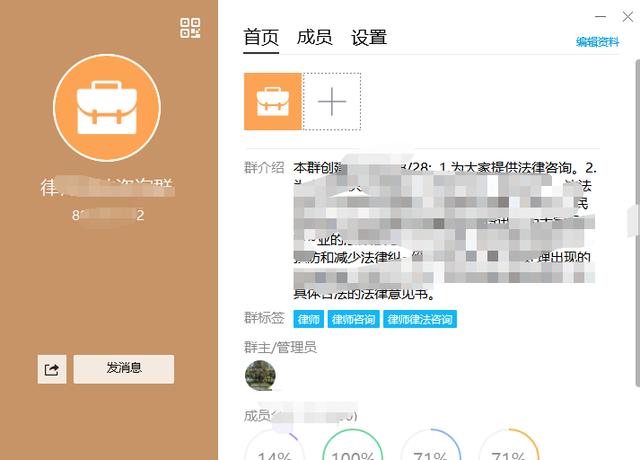This screenshot has height=460, width=640.
Task: Click the 编辑资料 link
Action: point(597,42)
